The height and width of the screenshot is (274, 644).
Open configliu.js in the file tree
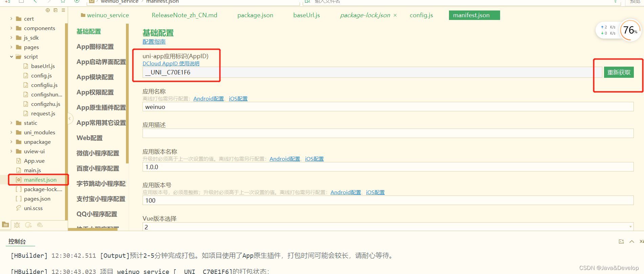(x=44, y=85)
